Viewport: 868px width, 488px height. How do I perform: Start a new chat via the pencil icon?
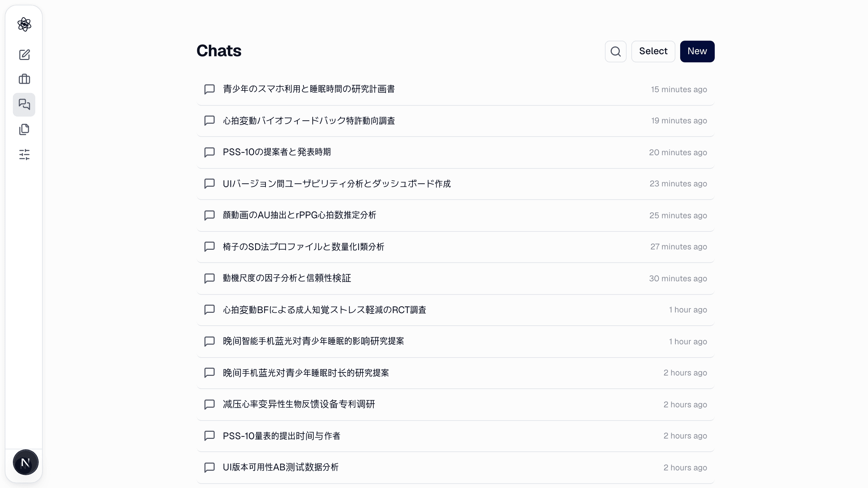[24, 55]
